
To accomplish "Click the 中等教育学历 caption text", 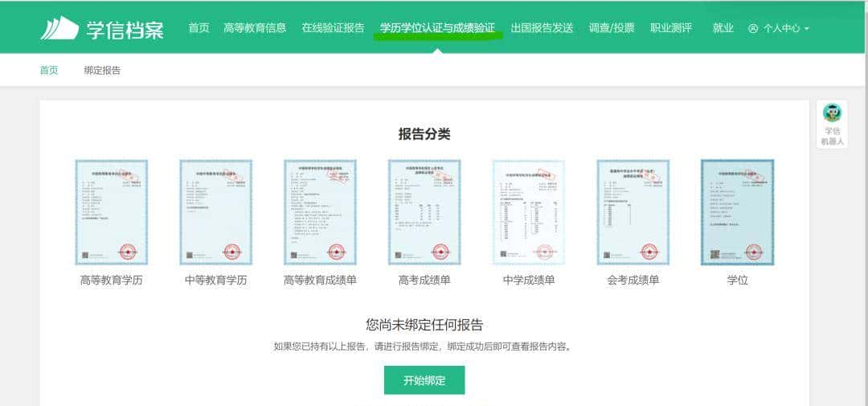I will pyautogui.click(x=216, y=281).
